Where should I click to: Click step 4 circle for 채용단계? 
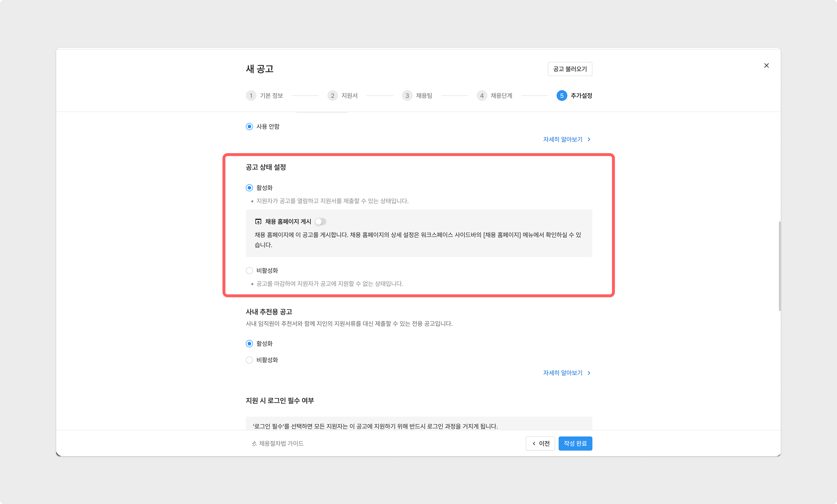pyautogui.click(x=482, y=96)
